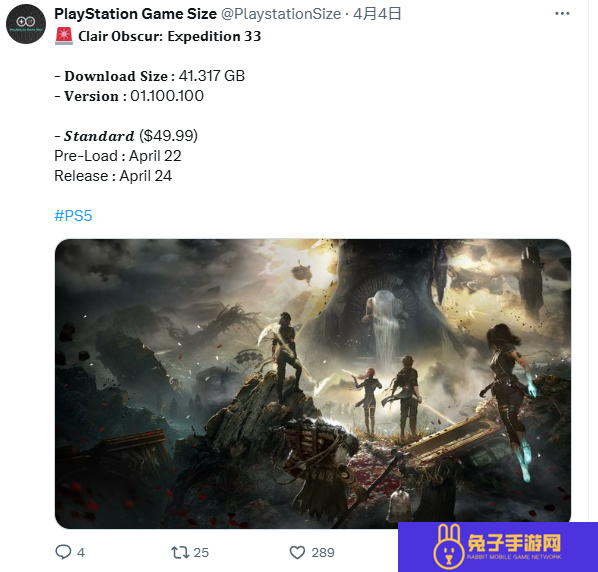The width and height of the screenshot is (598, 572).
Task: Click the reply speech bubble icon
Action: click(x=63, y=552)
